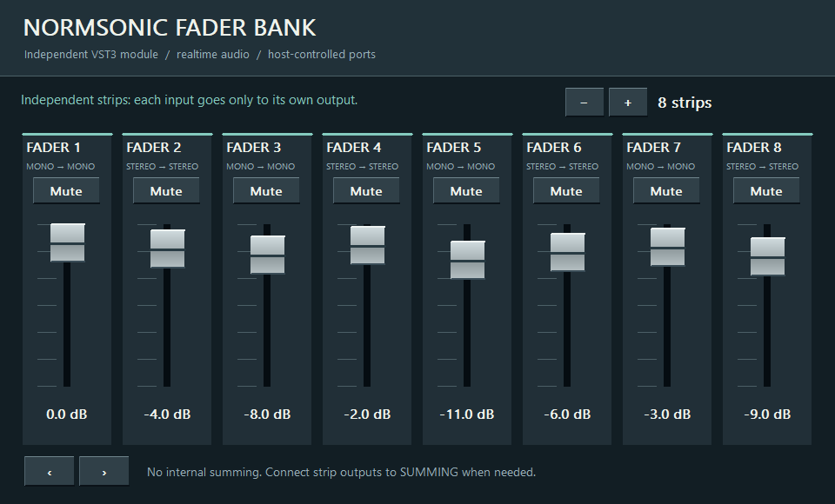Click the FADER 2 strip title
Screen dimensions: 835x504
pos(154,148)
